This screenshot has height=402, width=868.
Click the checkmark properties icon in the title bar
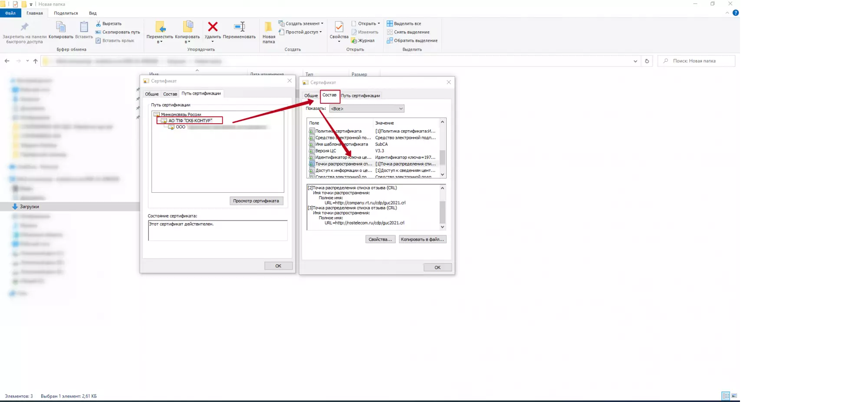(16, 4)
